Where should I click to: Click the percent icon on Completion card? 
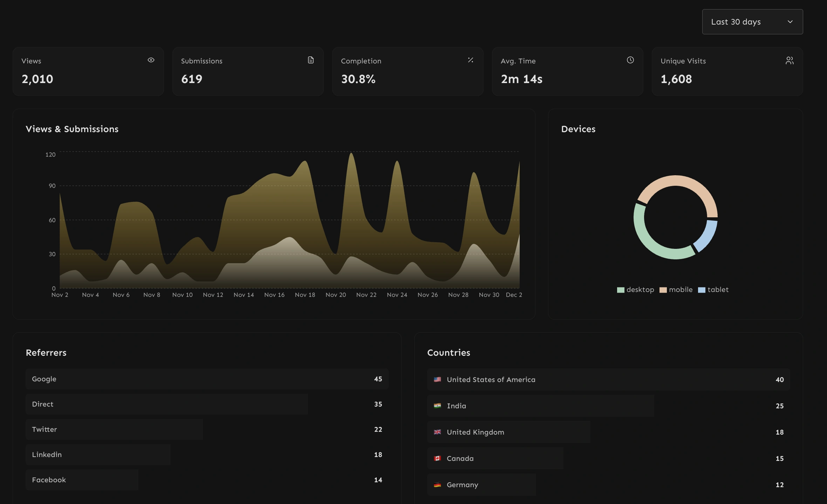(471, 60)
